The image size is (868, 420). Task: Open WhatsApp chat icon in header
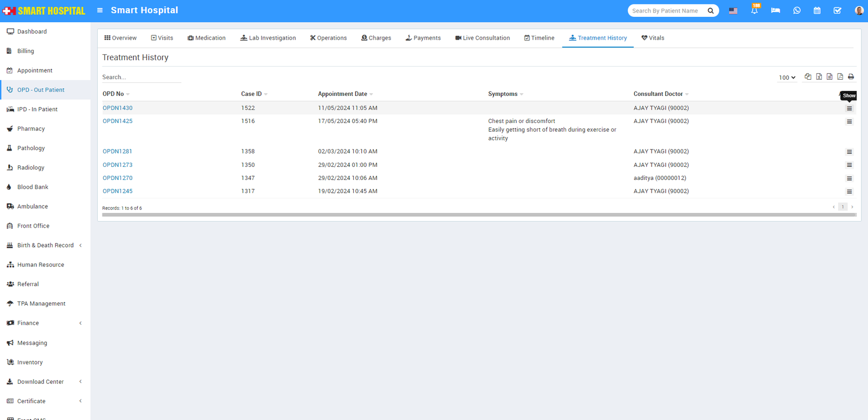[796, 11]
